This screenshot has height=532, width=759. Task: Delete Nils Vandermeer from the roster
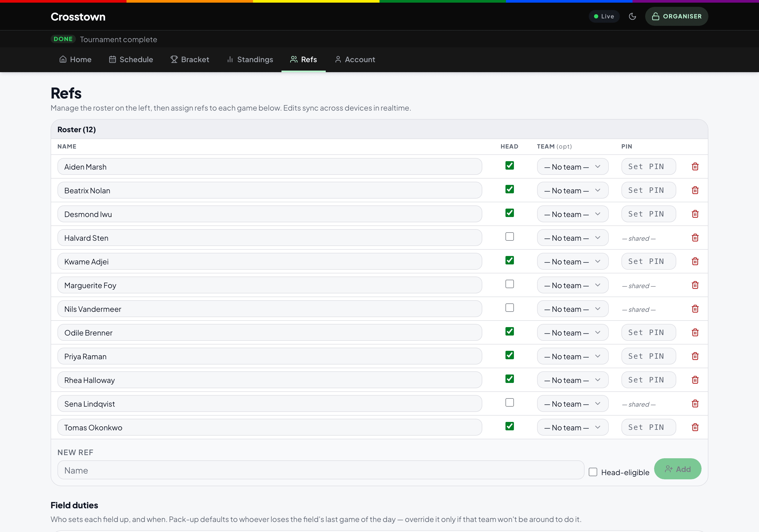click(695, 309)
